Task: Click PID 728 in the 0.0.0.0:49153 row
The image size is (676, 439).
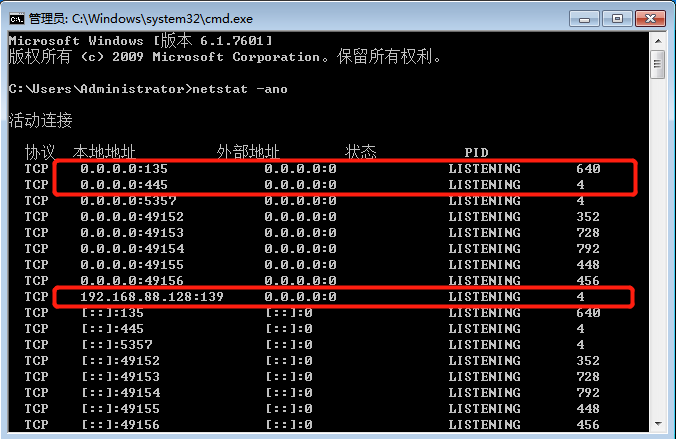Action: 588,233
